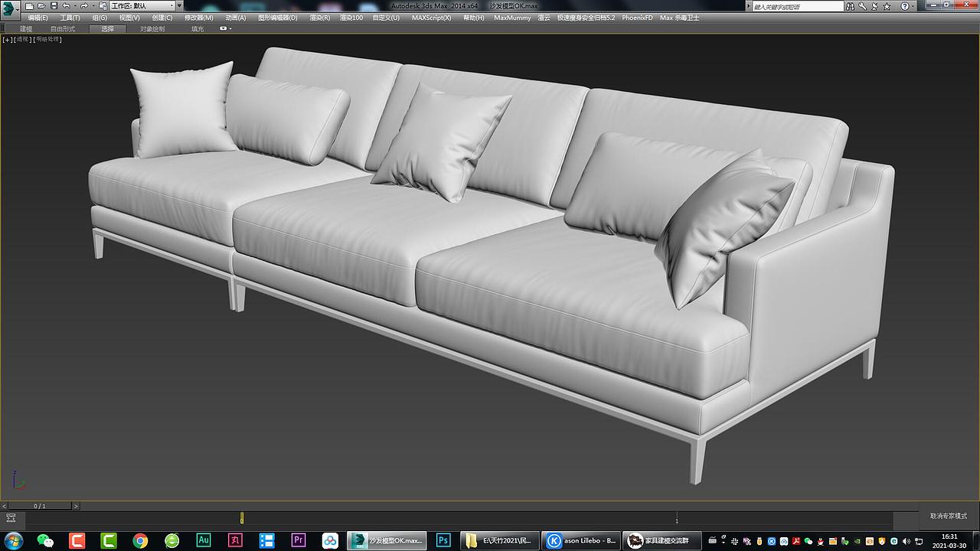The image size is (980, 551).
Task: Click the viewport [+] general menu label
Action: [x=8, y=39]
